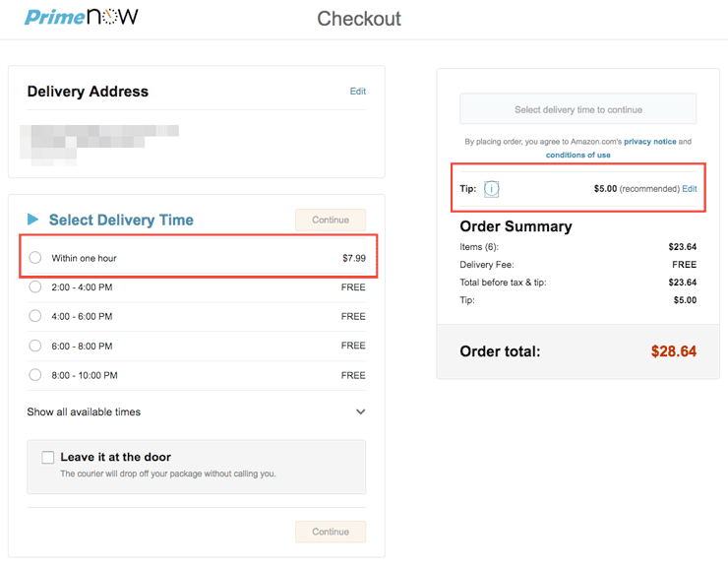Click the blue triangle beside Select Delivery Time
Image resolution: width=728 pixels, height=569 pixels.
click(x=32, y=219)
